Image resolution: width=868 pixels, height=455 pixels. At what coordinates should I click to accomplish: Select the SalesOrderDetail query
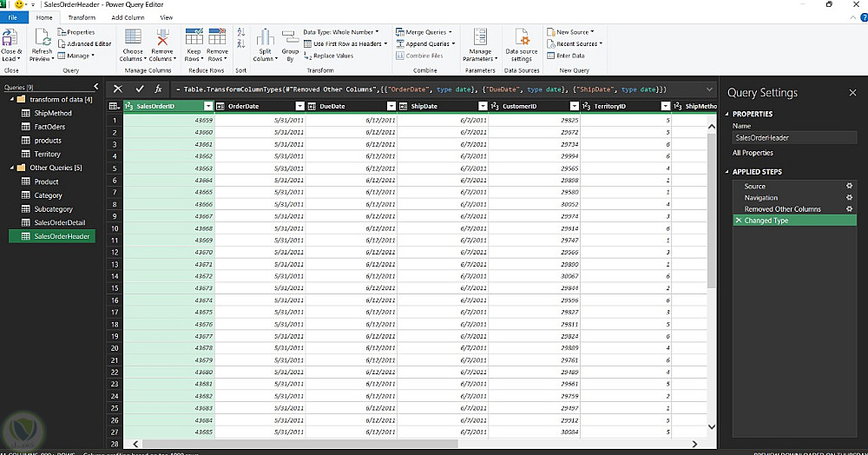(60, 222)
